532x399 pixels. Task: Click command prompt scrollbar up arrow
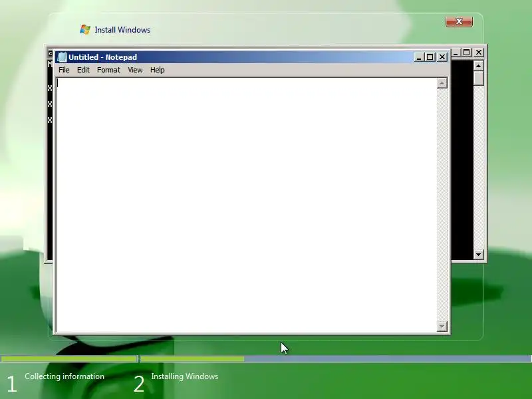[478, 65]
